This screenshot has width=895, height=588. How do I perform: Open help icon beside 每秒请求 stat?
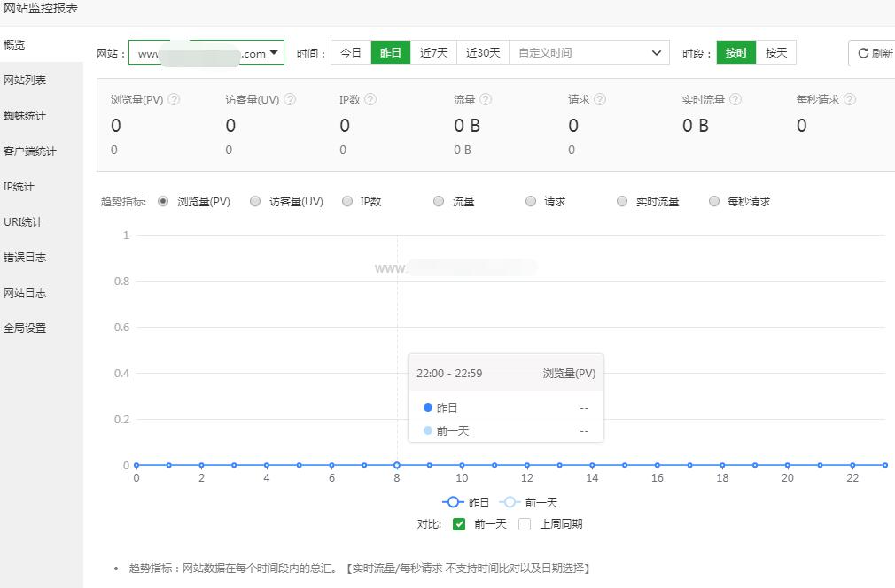pos(849,99)
